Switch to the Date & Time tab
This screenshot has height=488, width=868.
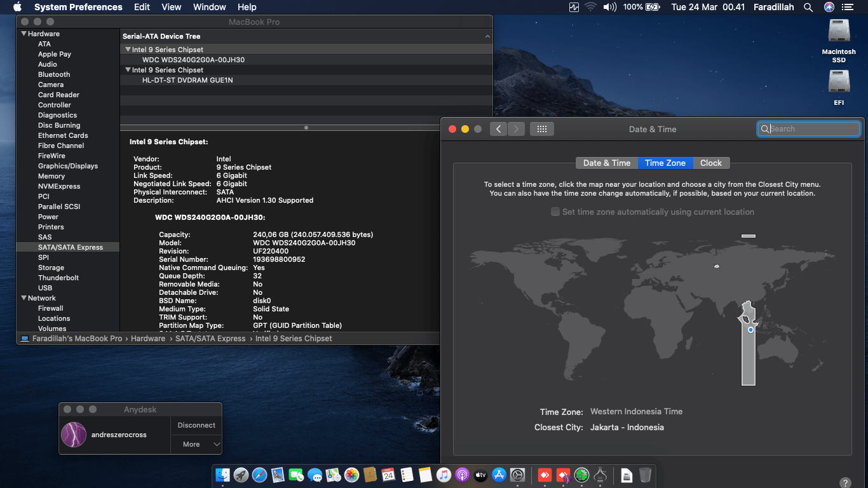(606, 163)
